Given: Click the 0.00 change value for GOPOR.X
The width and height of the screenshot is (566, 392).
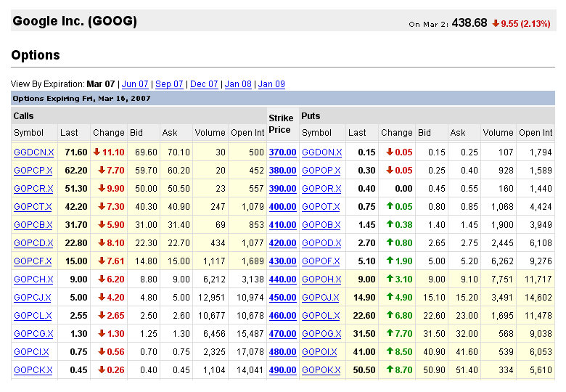Looking at the screenshot, I should [x=403, y=189].
